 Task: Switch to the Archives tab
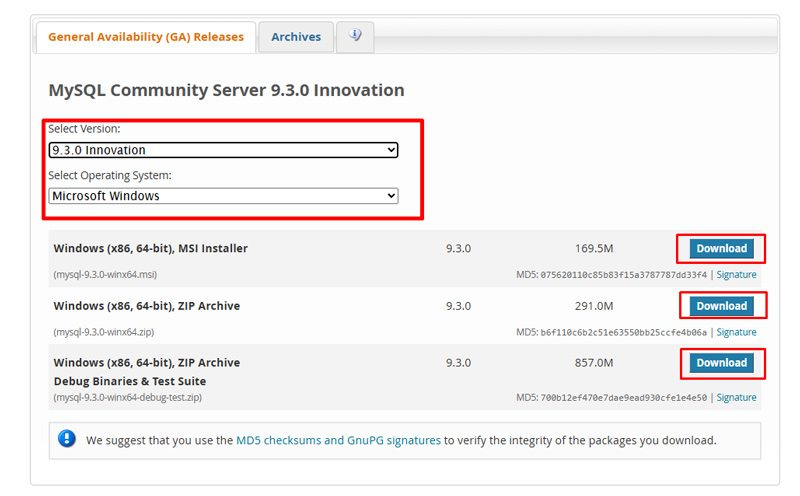coord(296,37)
